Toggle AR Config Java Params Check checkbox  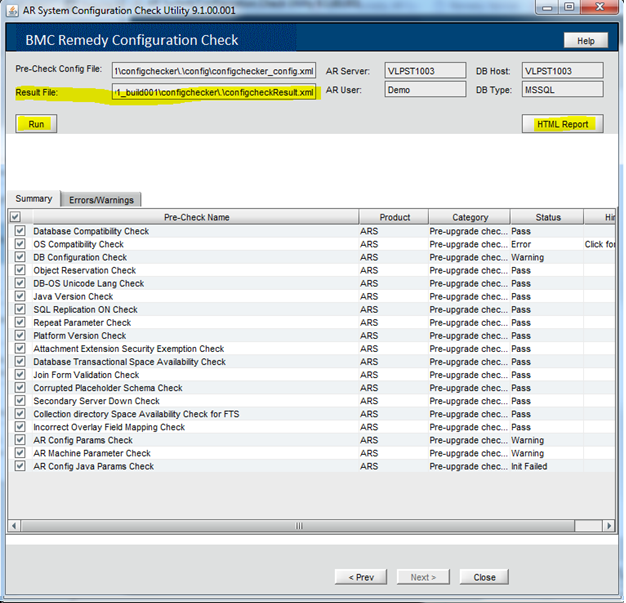20,466
